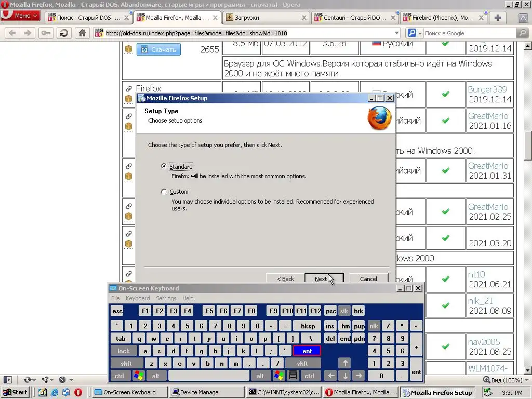
Task: Reload the page in Opera
Action: 64,33
